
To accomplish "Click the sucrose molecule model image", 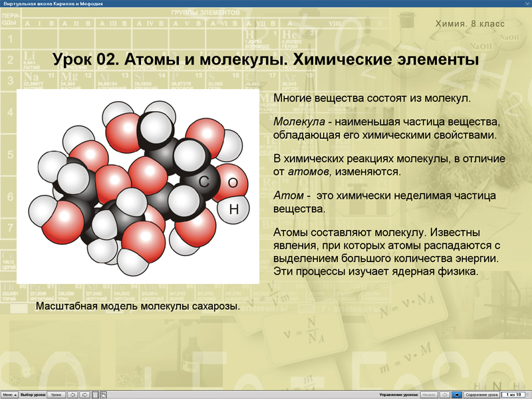I will pos(138,187).
